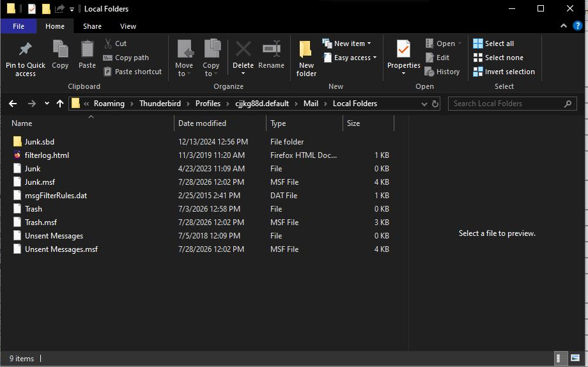Expand the Properties dropdown arrow
Image resolution: width=588 pixels, height=367 pixels.
(403, 74)
